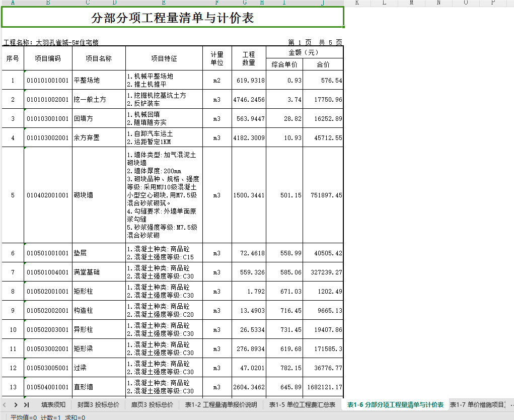The image size is (514, 420).
Task: Select the 综合单价 header cell
Action: click(x=284, y=64)
